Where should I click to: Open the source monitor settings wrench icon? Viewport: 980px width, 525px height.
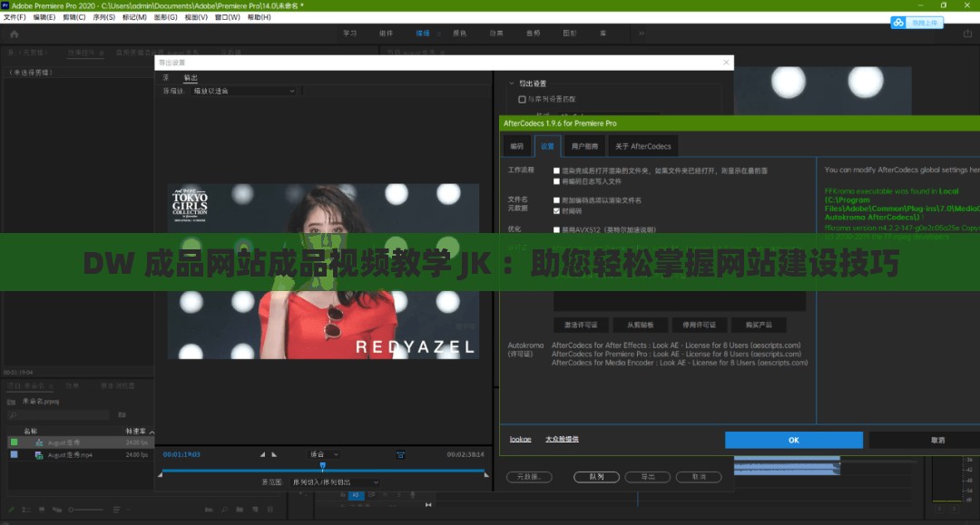coord(401,454)
